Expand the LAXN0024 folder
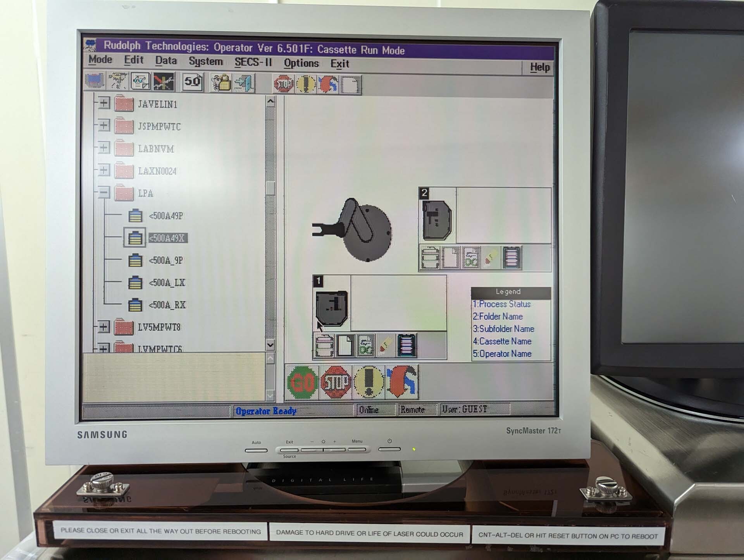Viewport: 744px width, 560px height. coord(104,170)
